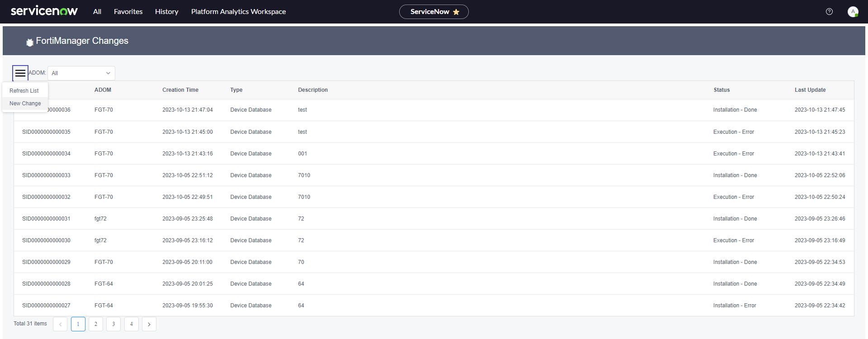Click the Installation - Error status
868x339 pixels.
(x=735, y=306)
